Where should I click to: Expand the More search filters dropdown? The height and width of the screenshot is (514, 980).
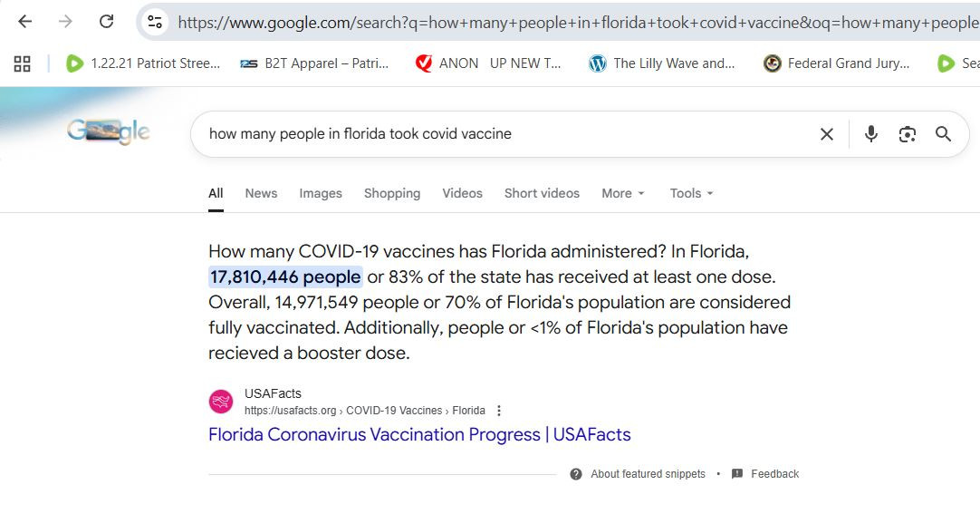point(623,193)
